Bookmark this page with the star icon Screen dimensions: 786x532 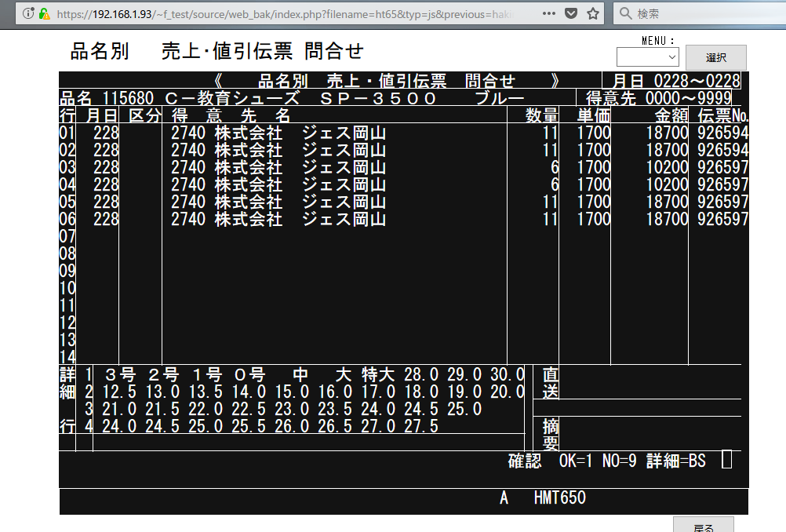click(593, 13)
